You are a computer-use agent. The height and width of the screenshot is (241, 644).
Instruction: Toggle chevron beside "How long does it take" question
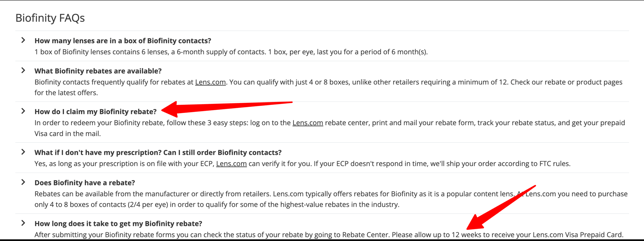point(23,223)
